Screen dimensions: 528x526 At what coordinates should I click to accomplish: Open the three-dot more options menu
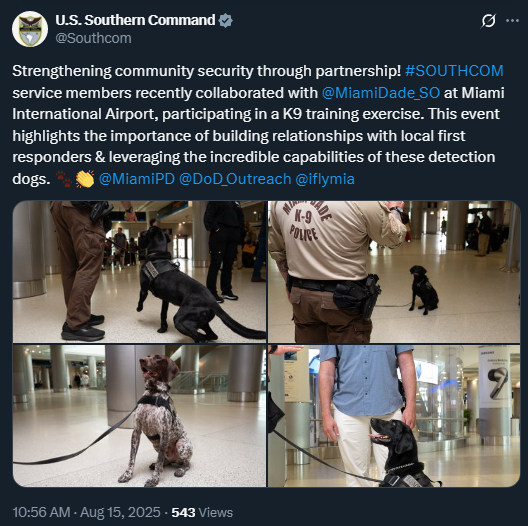pyautogui.click(x=512, y=21)
